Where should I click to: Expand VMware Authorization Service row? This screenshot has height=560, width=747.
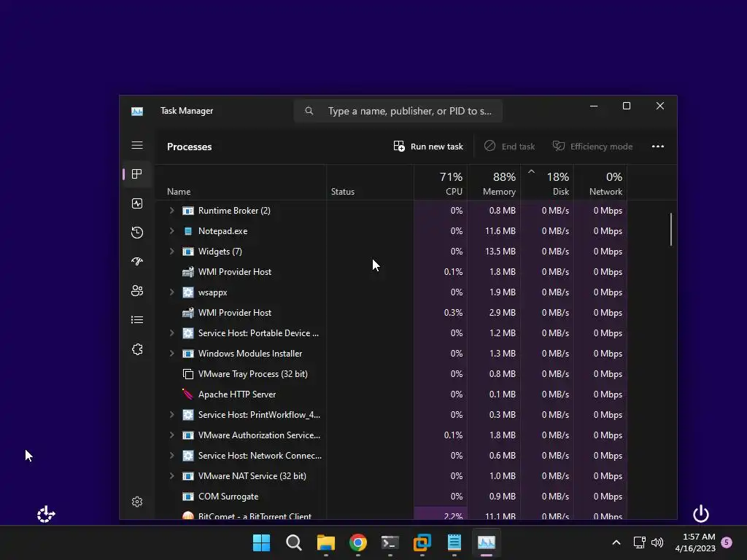click(172, 435)
